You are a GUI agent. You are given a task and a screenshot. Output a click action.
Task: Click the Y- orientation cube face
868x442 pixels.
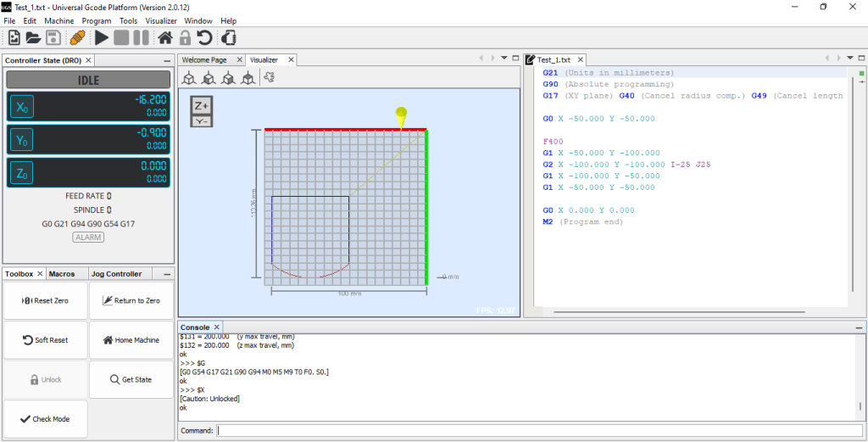tap(202, 121)
